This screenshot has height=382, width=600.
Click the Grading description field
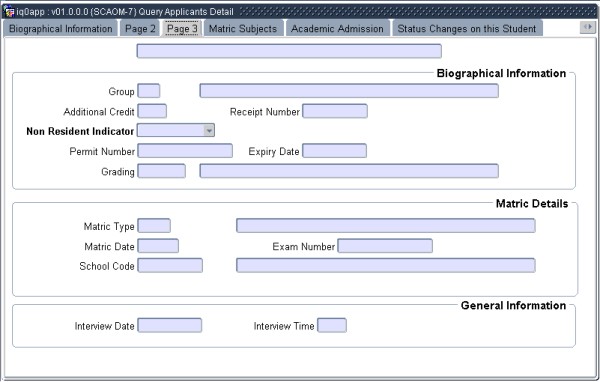tap(349, 171)
